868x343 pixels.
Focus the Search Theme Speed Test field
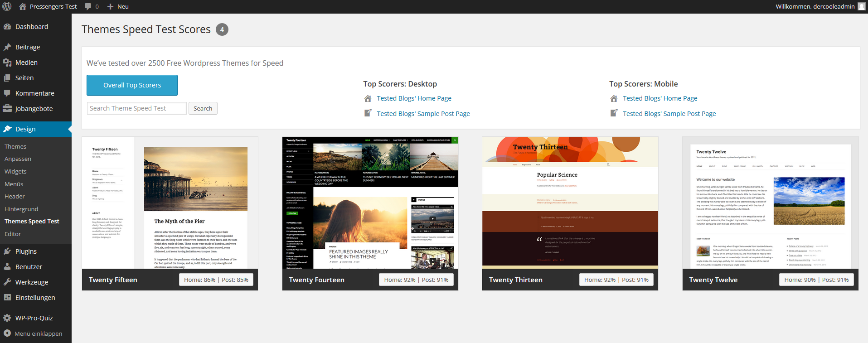click(x=136, y=108)
